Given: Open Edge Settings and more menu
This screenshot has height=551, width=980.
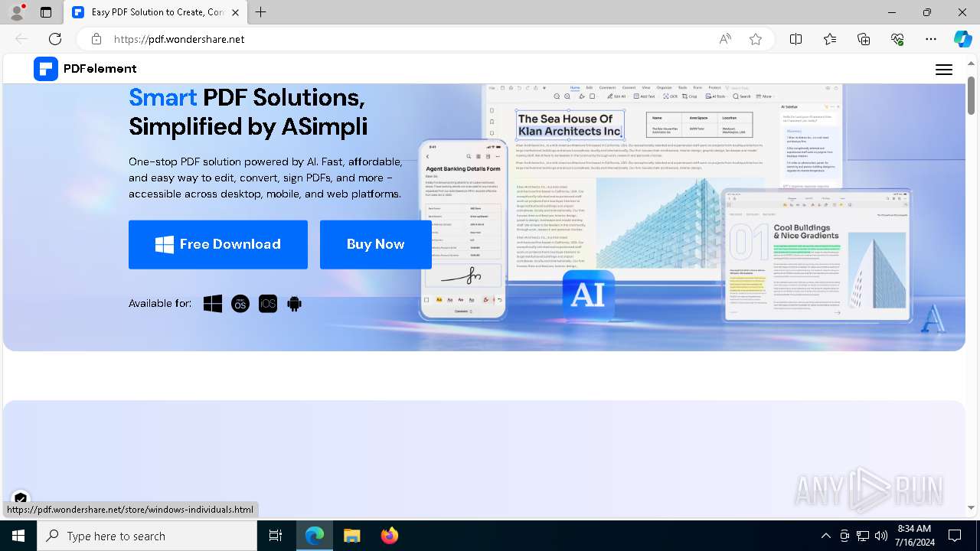Looking at the screenshot, I should [x=931, y=39].
